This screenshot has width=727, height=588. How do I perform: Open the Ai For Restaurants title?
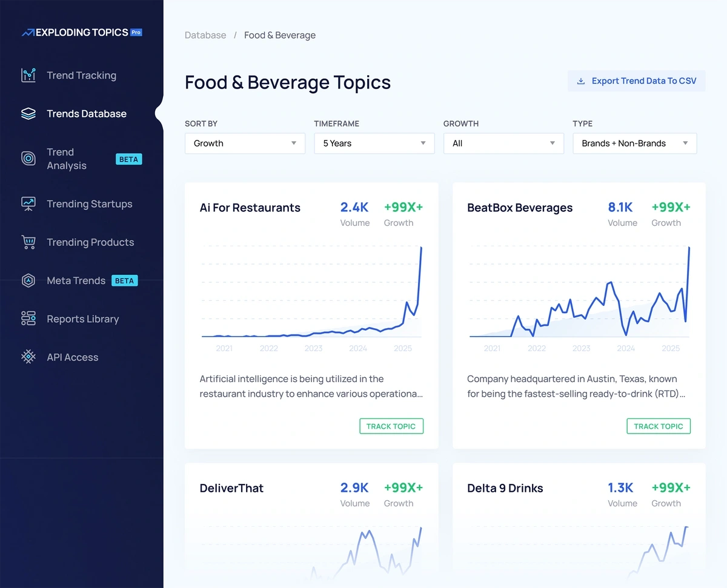[x=250, y=208]
